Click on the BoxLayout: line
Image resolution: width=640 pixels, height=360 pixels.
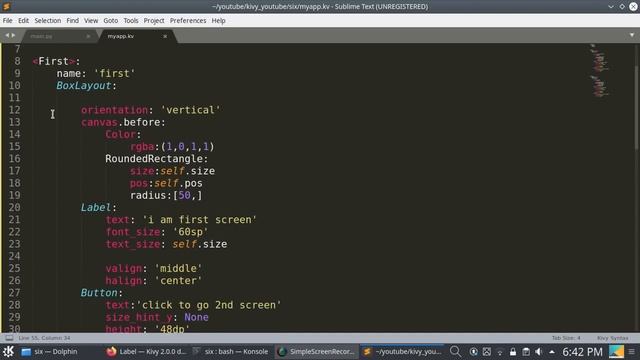tap(87, 86)
